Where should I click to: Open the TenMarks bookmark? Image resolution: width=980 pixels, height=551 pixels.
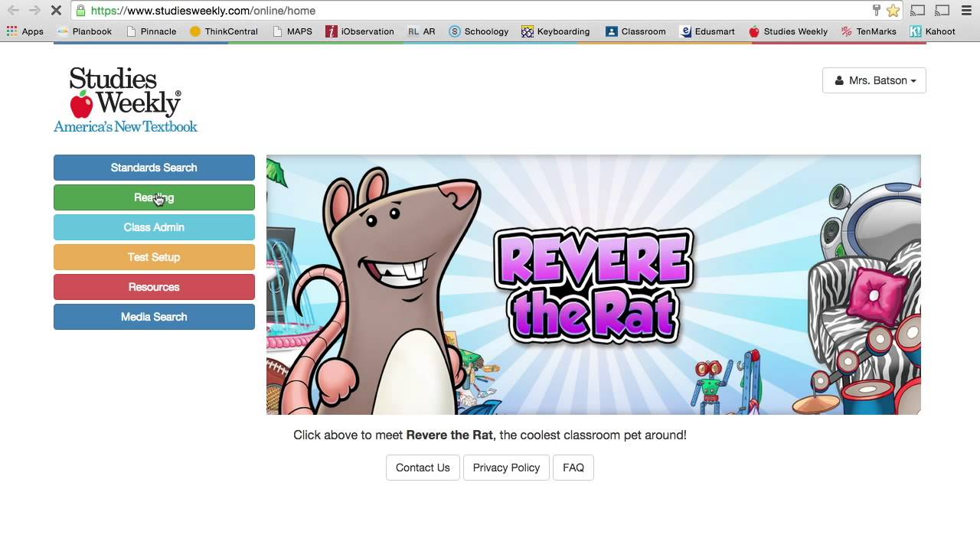coord(868,31)
